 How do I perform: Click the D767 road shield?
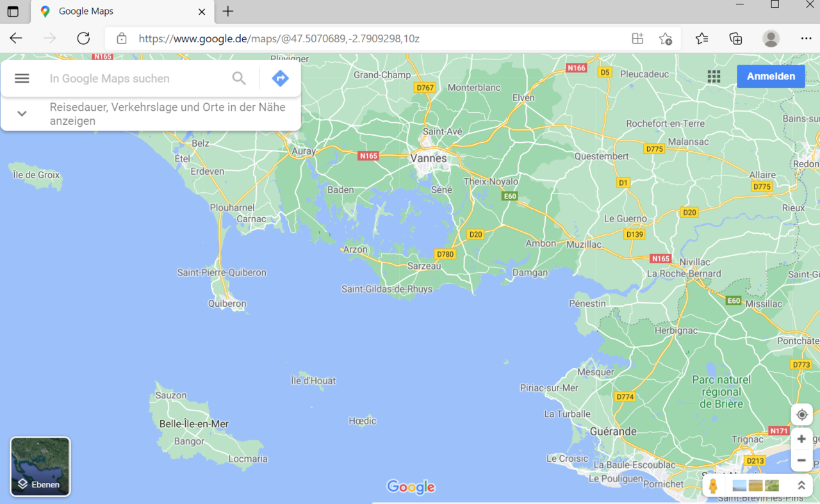[x=425, y=88]
